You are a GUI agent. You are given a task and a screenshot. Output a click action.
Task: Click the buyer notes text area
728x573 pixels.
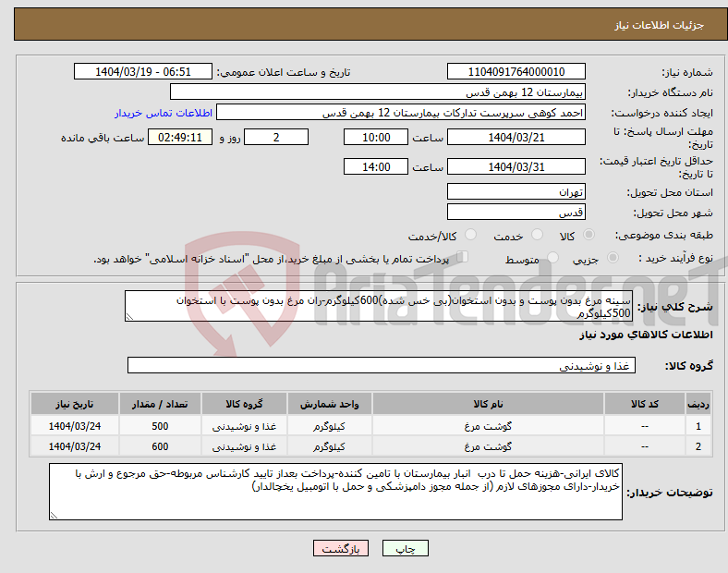click(335, 492)
